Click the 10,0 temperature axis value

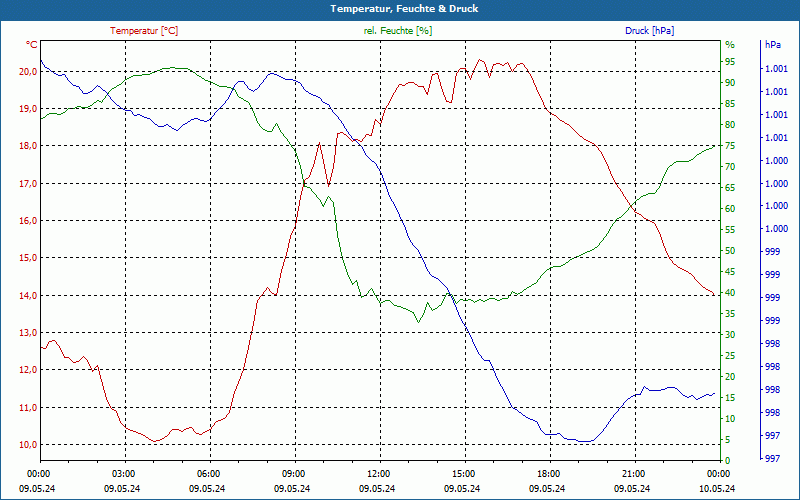click(28, 445)
